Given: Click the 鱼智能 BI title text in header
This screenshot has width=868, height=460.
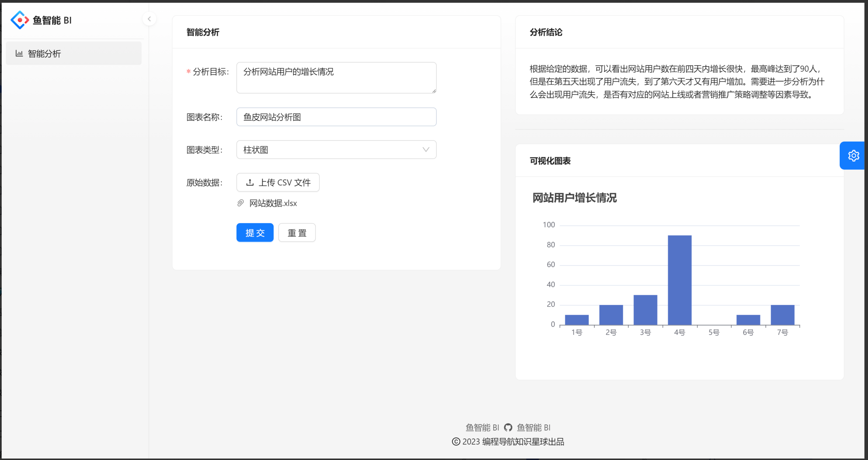Looking at the screenshot, I should 52,20.
